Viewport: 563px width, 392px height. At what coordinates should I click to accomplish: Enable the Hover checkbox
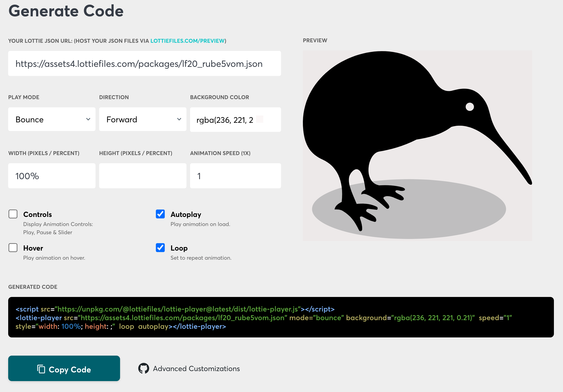[x=13, y=248]
